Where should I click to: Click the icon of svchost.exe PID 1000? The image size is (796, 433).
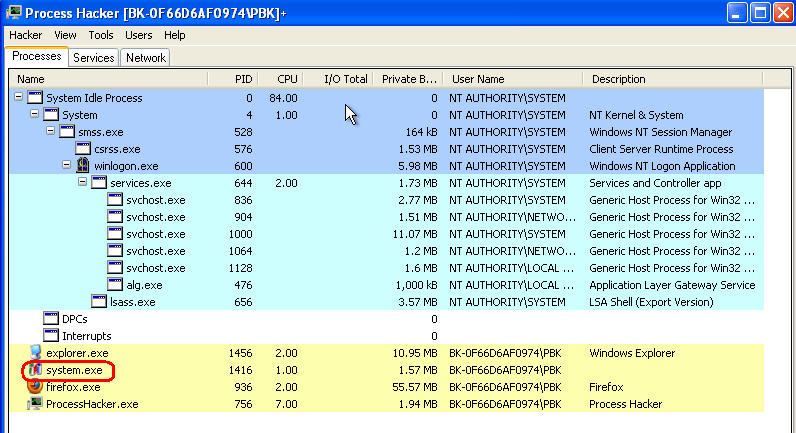coord(115,234)
